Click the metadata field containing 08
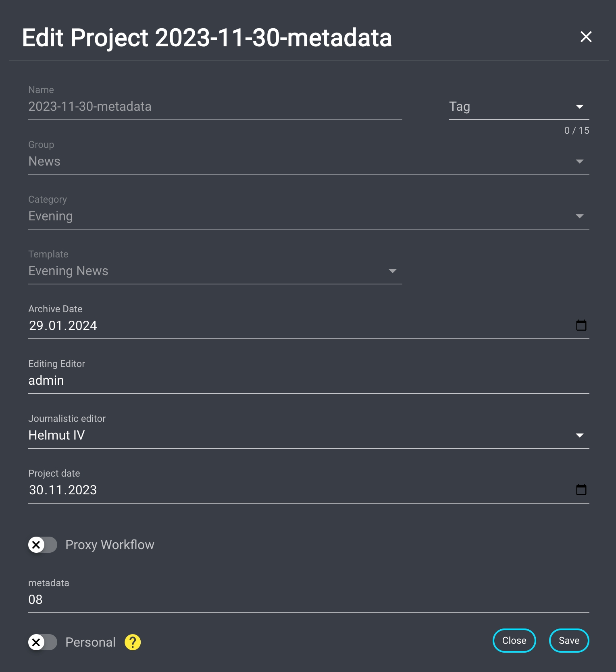This screenshot has width=616, height=672. point(308,600)
